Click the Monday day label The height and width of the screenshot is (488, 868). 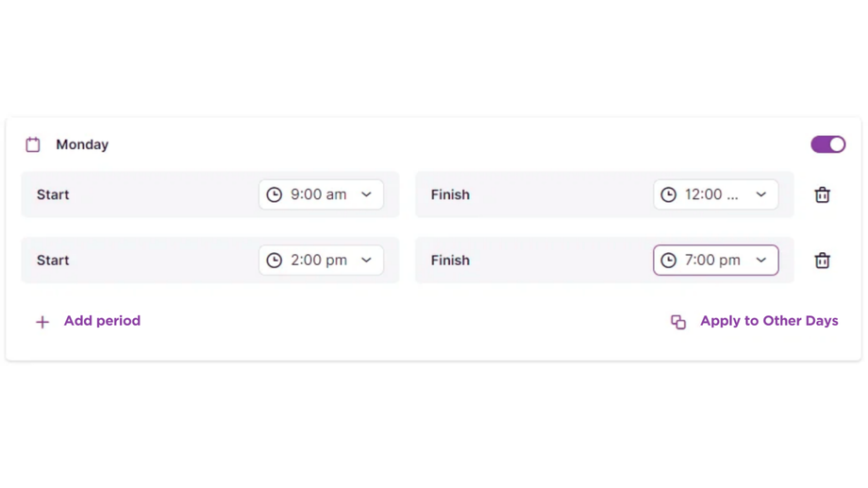pyautogui.click(x=82, y=144)
